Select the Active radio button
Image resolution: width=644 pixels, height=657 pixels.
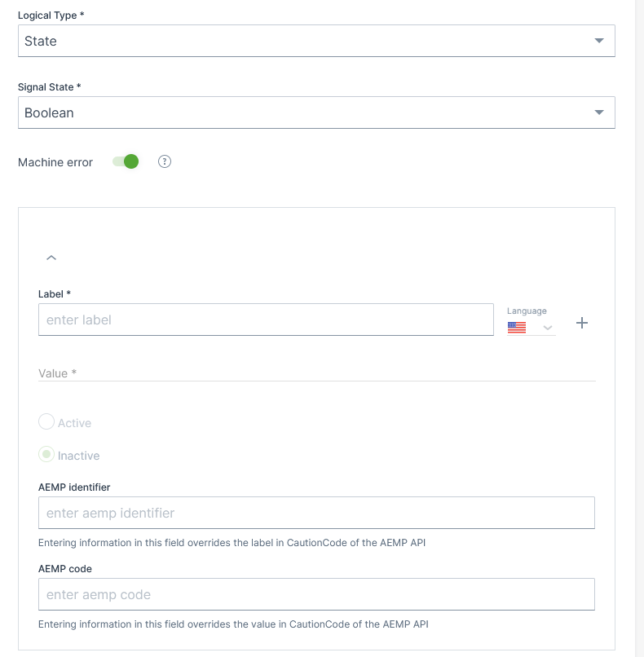[47, 422]
